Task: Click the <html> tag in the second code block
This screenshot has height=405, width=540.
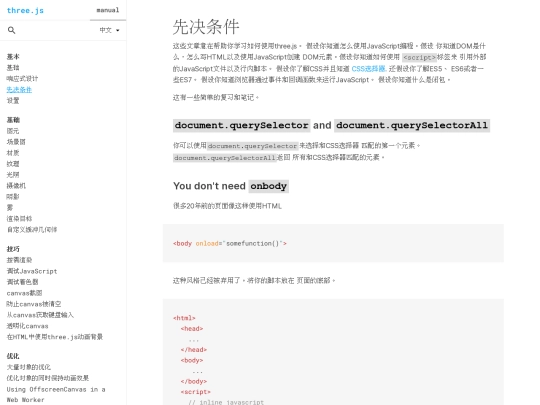Action: (x=184, y=318)
